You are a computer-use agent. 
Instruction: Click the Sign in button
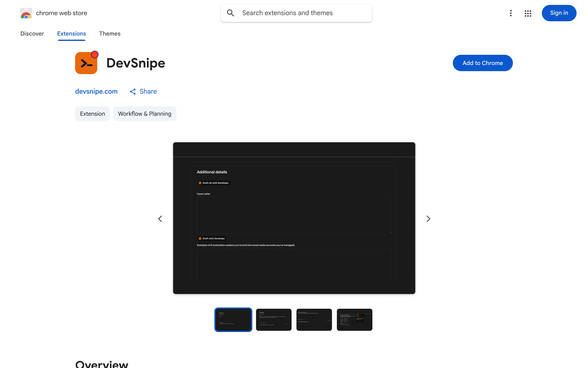(559, 13)
